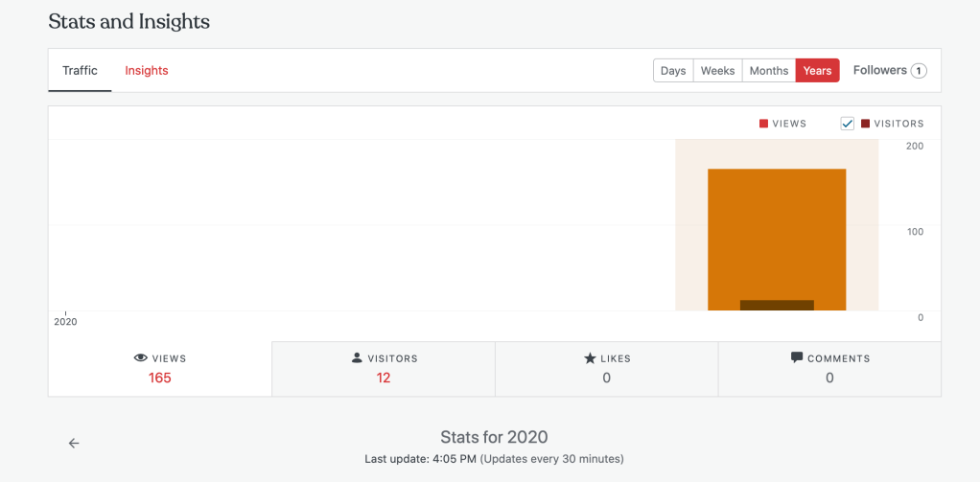Select the Comments stat tab

point(829,368)
